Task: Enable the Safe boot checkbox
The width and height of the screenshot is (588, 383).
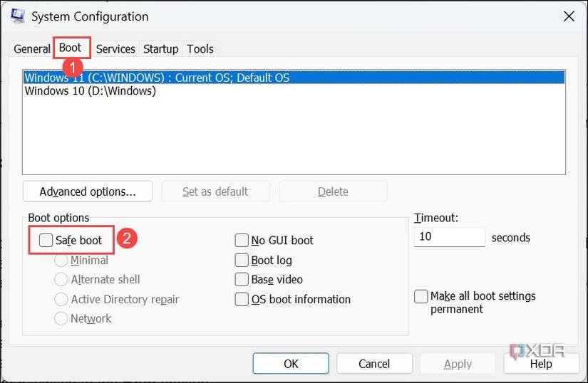Action: 46,241
